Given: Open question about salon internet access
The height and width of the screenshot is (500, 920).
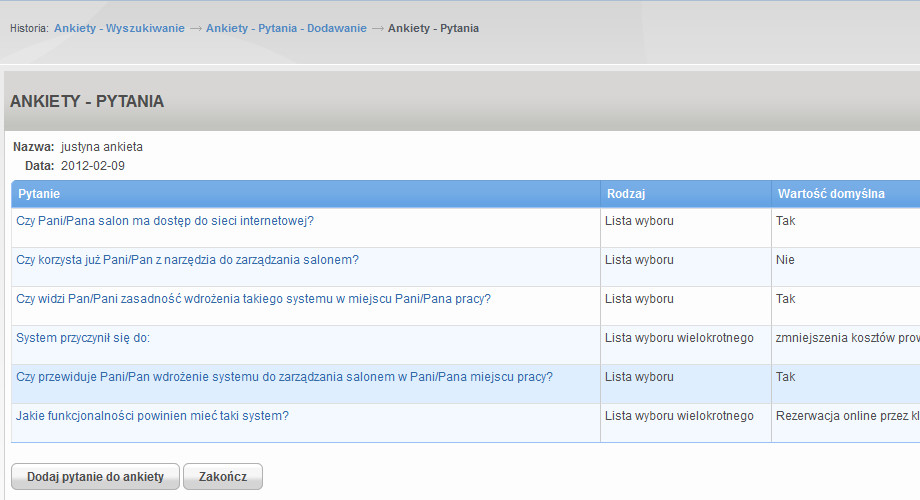Looking at the screenshot, I should pyautogui.click(x=165, y=221).
